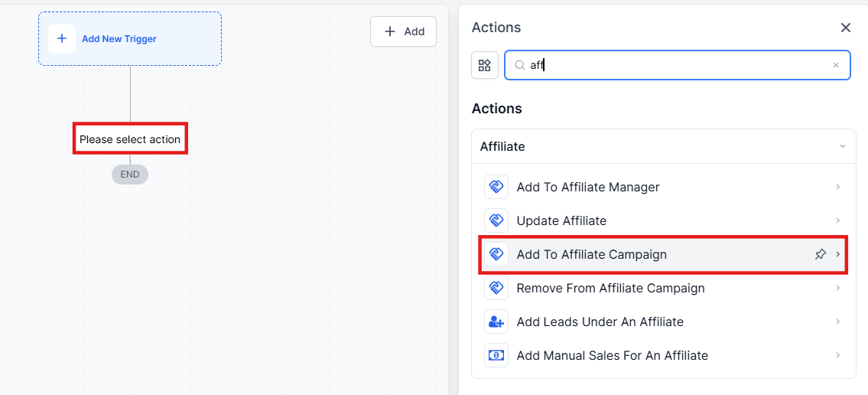Image resolution: width=868 pixels, height=395 pixels.
Task: Open chevron for Add To Affiliate Campaign
Action: point(838,254)
